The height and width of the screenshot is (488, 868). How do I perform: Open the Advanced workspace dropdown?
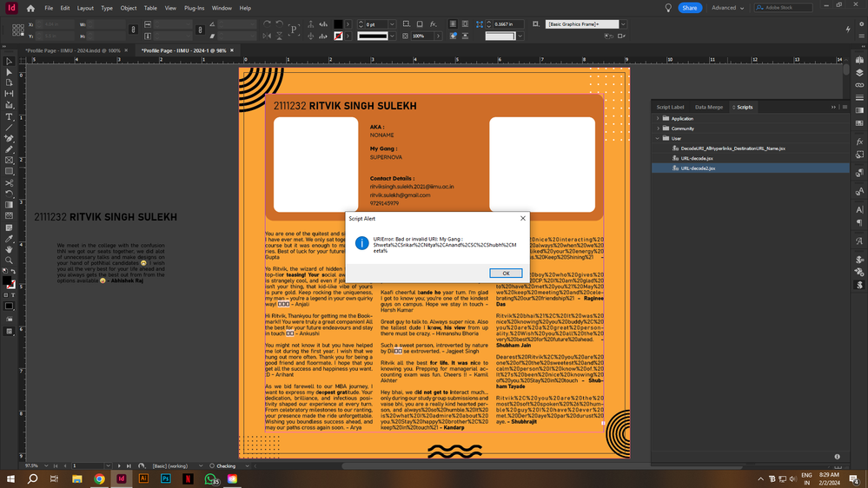(728, 8)
